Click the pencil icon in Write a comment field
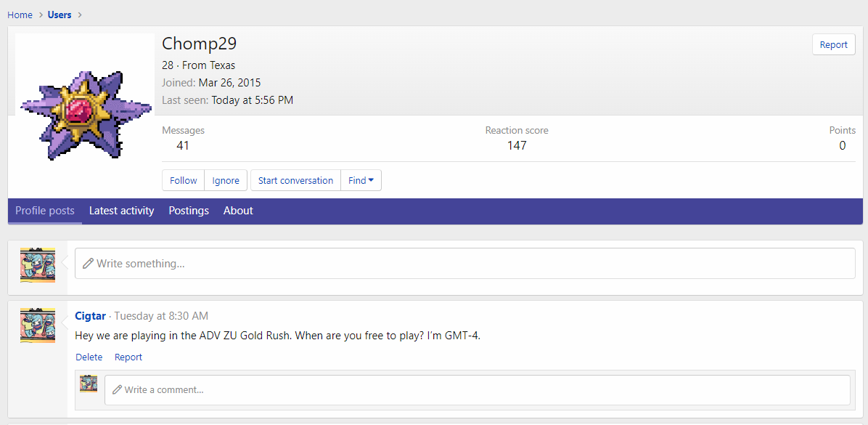The height and width of the screenshot is (425, 868). [x=117, y=390]
